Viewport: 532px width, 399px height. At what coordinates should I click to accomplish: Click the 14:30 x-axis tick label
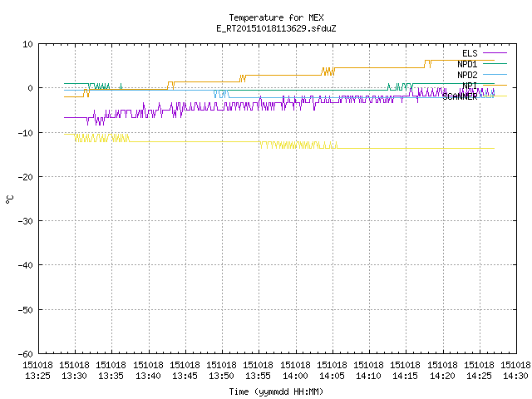click(516, 376)
